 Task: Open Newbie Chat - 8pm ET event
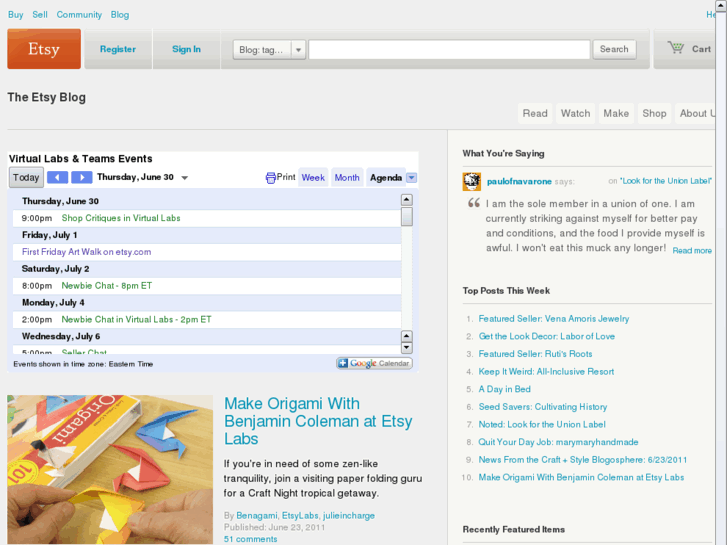click(x=107, y=286)
